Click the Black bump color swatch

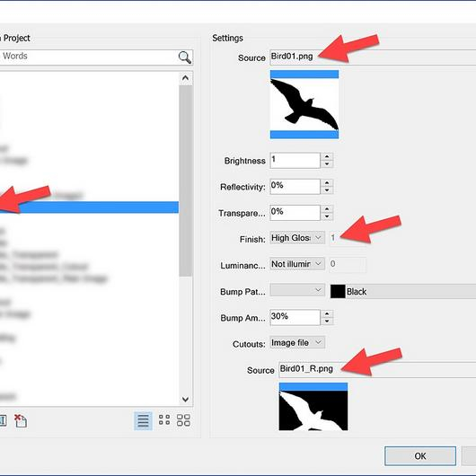click(338, 291)
